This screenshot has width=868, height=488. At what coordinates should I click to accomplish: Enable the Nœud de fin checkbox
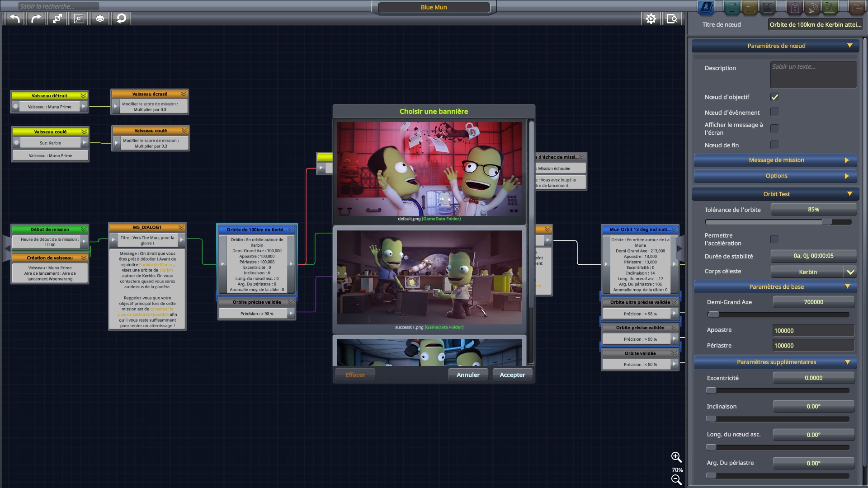coord(774,145)
